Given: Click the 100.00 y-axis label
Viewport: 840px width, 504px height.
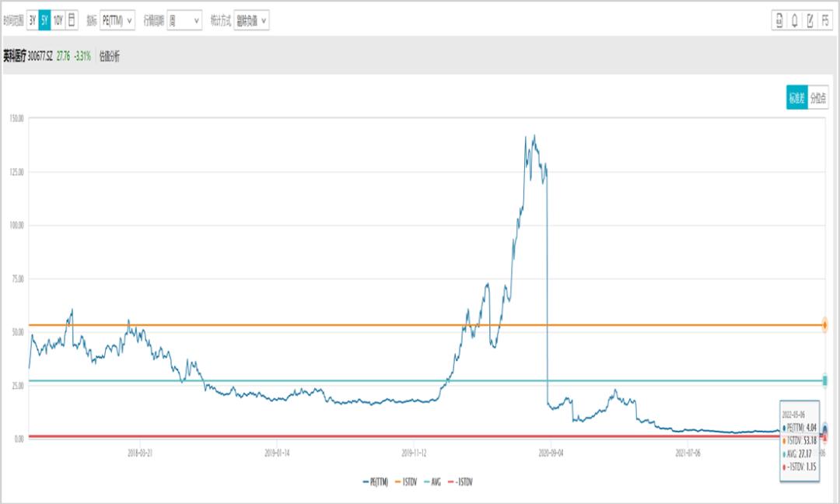Looking at the screenshot, I should [x=16, y=225].
